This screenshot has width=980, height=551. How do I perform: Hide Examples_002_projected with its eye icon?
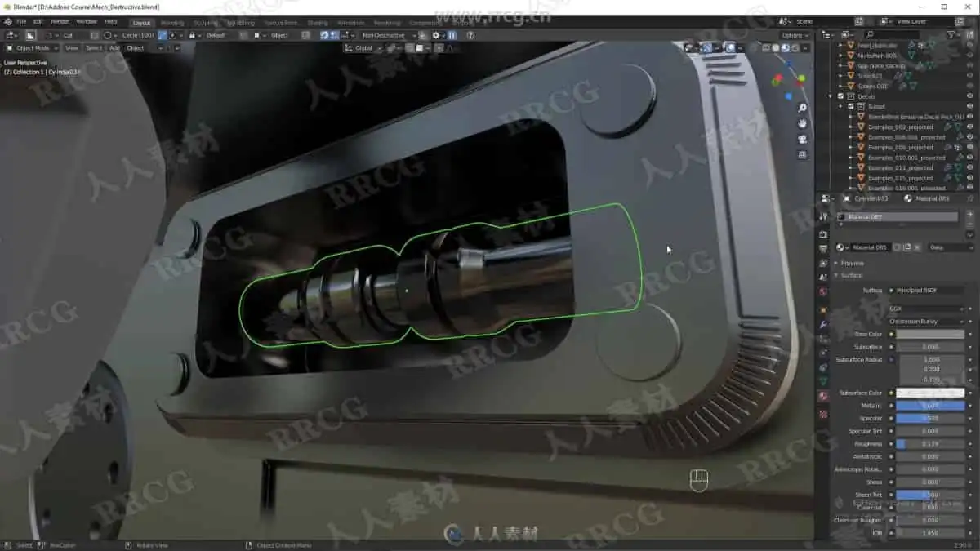click(969, 127)
